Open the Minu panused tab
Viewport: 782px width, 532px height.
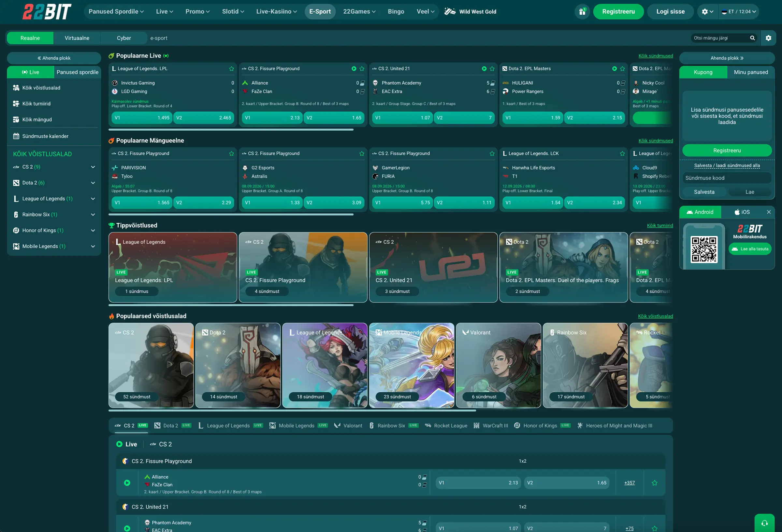click(751, 72)
